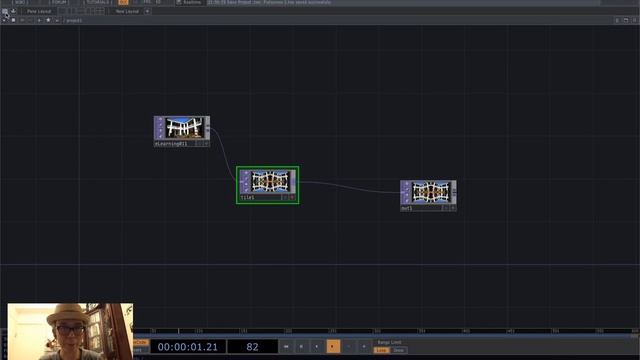The height and width of the screenshot is (360, 640).
Task: Click the out1 node thumbnail
Action: pos(431,191)
